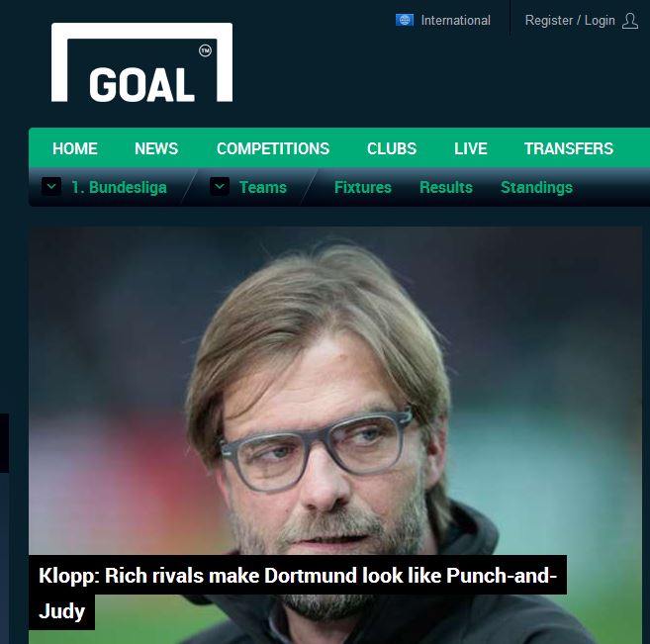The width and height of the screenshot is (650, 644).
Task: Click the user profile silhouette icon
Action: point(629,21)
